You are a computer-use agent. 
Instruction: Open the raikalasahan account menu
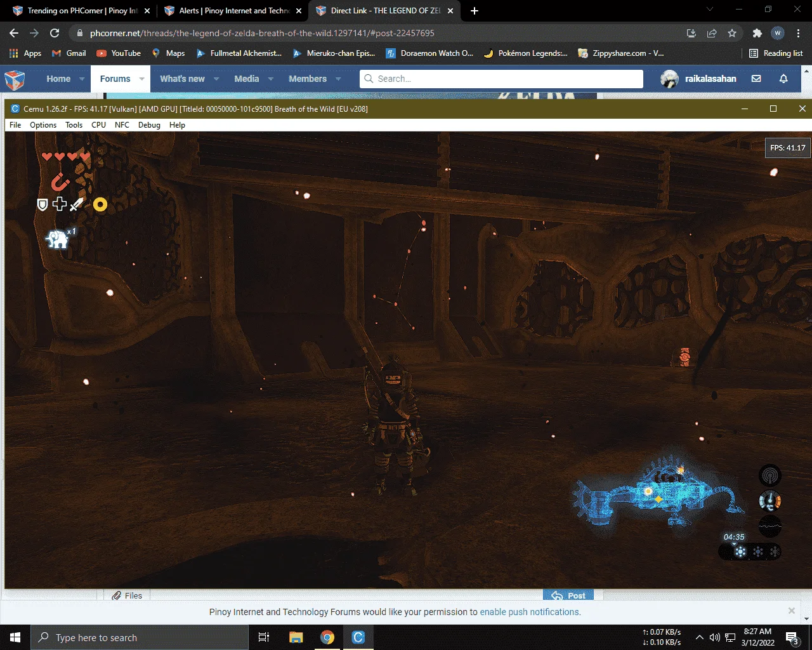pos(698,79)
